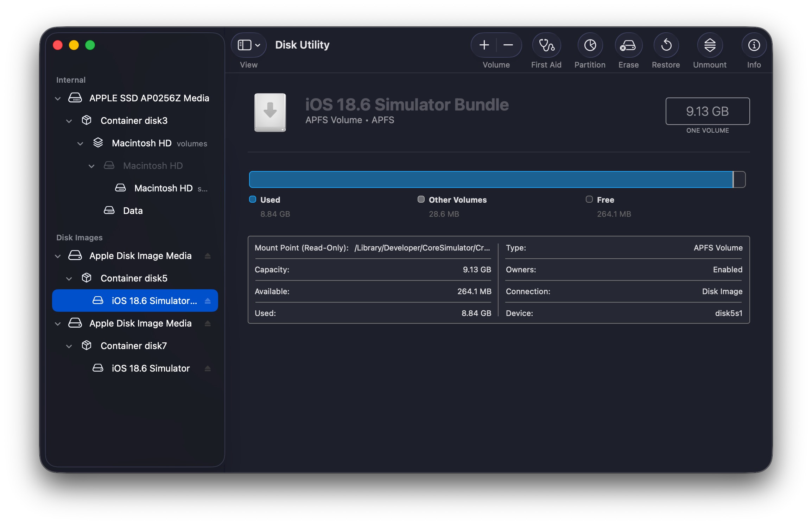
Task: Click the Container disk3 box icon
Action: point(87,120)
